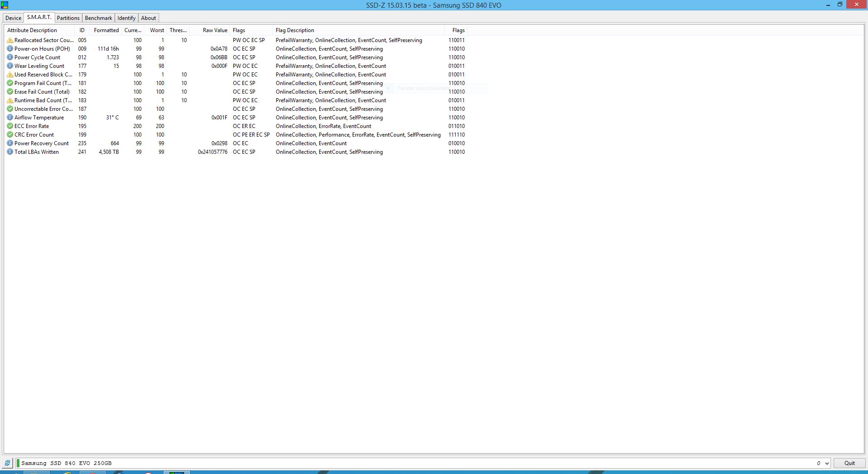Viewport: 868px width, 474px height.
Task: Select the Uncorrectable Error Co... row
Action: 236,109
